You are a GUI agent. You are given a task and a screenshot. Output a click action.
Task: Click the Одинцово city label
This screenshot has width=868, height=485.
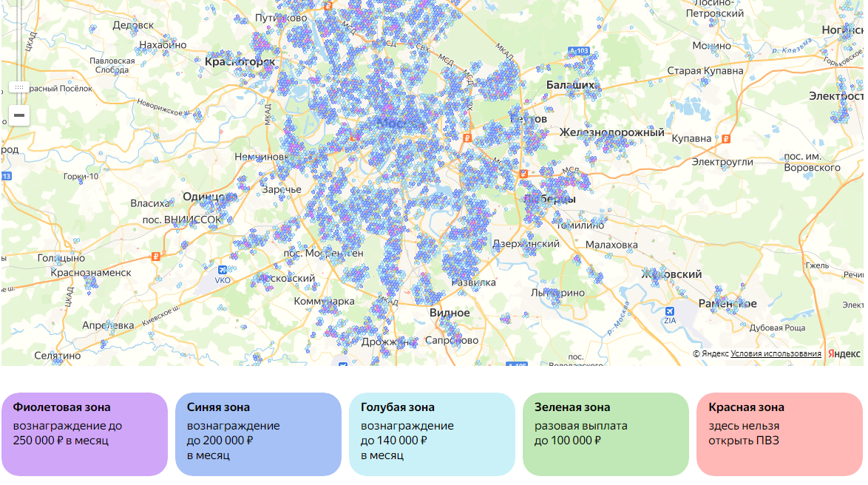(x=210, y=197)
